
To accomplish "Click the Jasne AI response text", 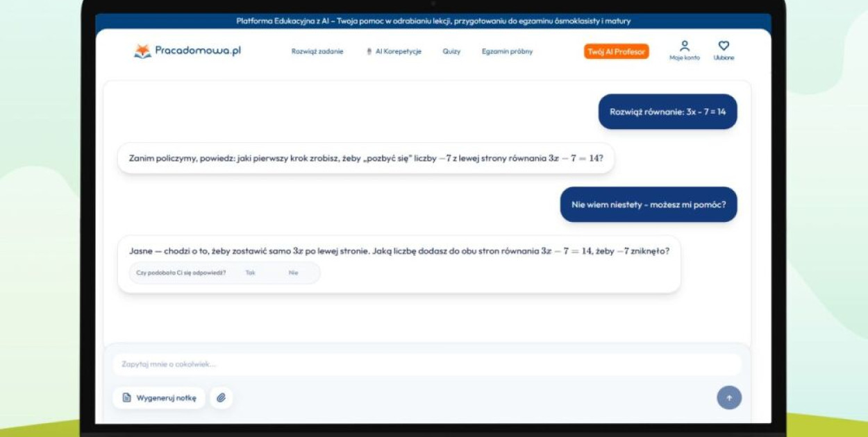I will click(x=399, y=251).
